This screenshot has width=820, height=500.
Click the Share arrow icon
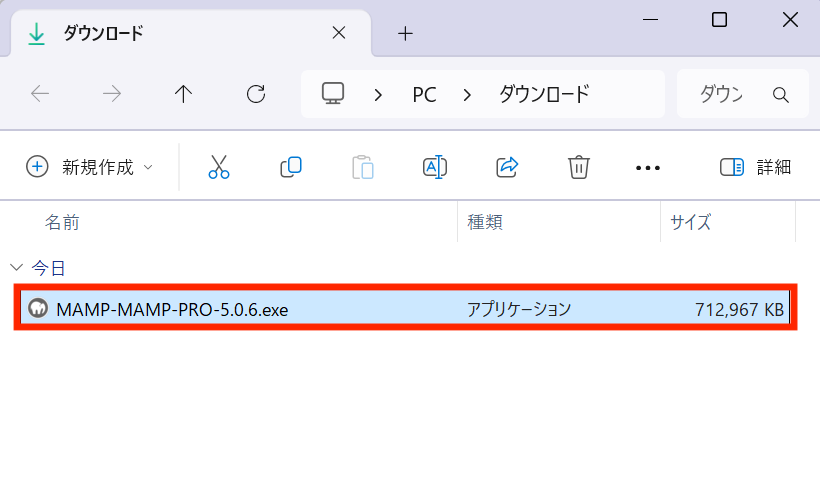tap(507, 167)
